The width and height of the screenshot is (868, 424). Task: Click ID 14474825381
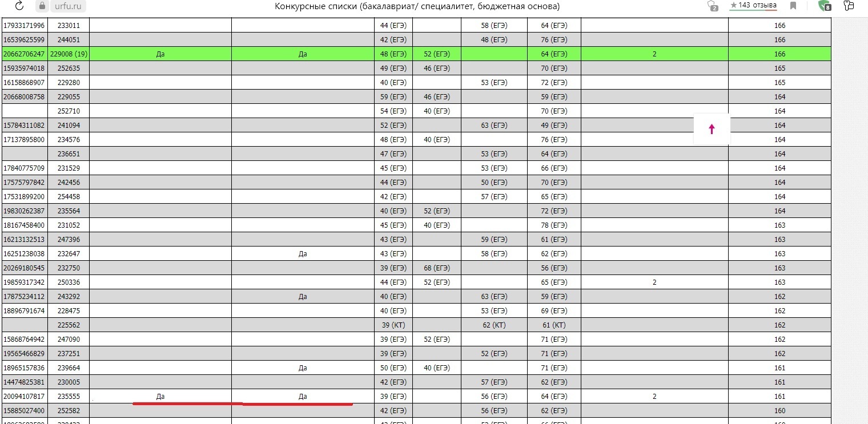24,382
